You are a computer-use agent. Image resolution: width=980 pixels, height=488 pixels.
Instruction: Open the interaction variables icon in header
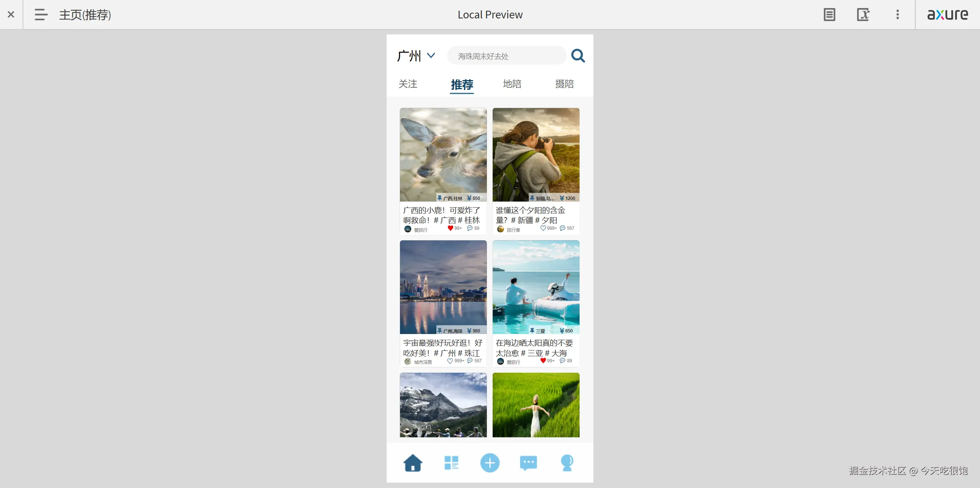[863, 15]
